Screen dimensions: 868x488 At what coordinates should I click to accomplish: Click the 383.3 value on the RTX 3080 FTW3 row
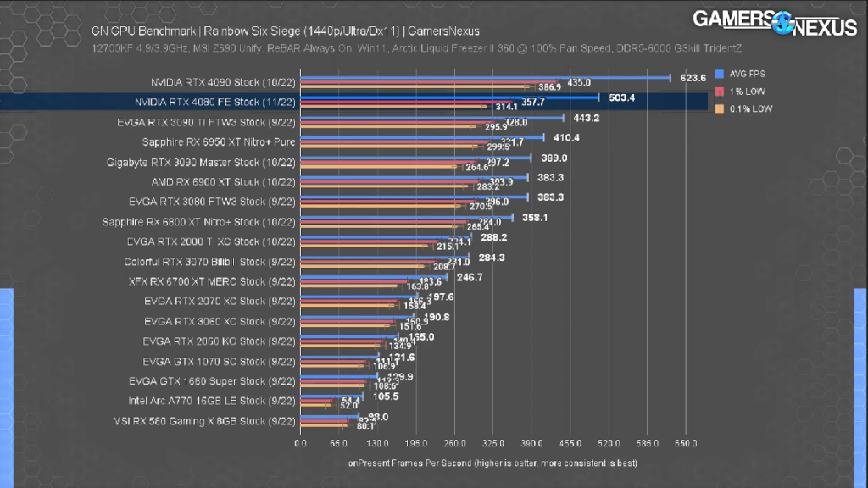tap(550, 197)
